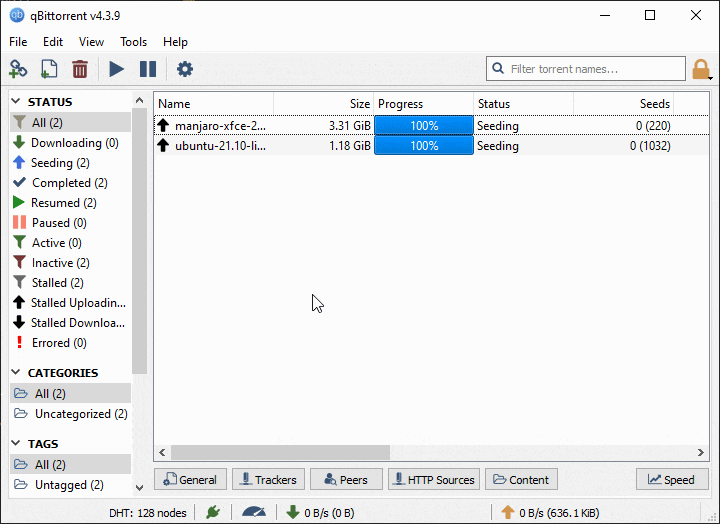Filter by Stalled (2) status
This screenshot has width=720, height=524.
pos(70,283)
